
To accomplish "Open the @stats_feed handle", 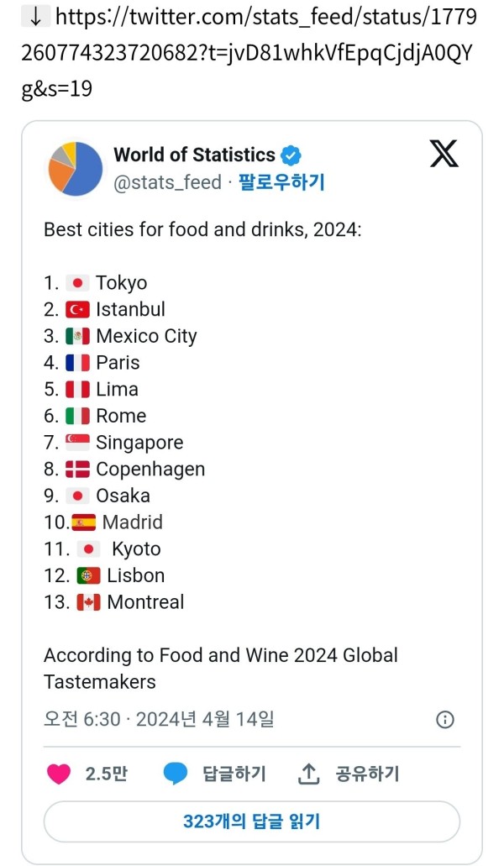I will coord(168,182).
